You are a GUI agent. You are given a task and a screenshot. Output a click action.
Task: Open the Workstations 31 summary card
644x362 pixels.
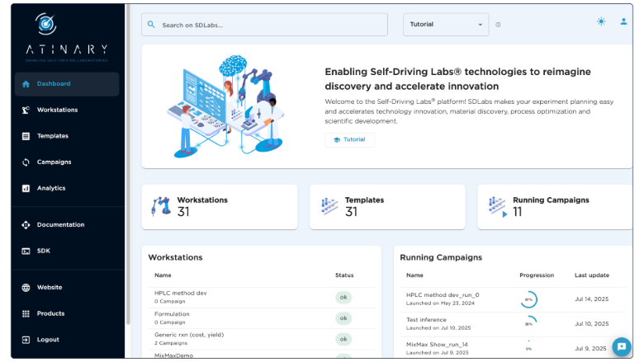(220, 207)
